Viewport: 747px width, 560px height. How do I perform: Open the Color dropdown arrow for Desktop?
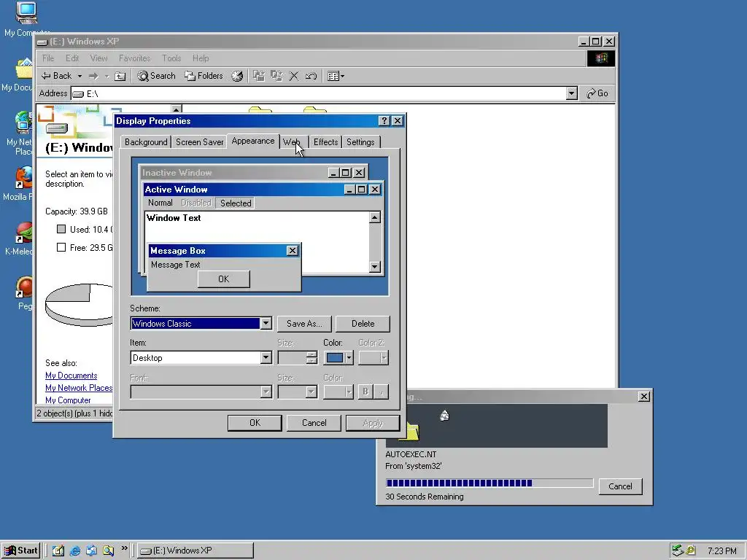pyautogui.click(x=349, y=357)
